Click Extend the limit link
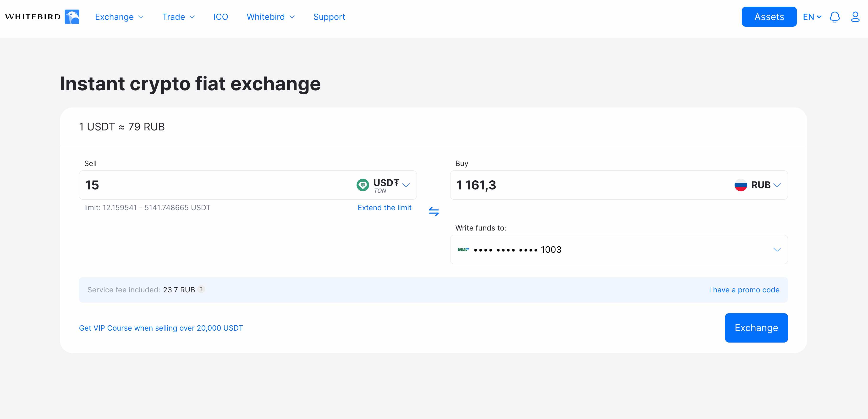Viewport: 868px width, 419px height. click(x=385, y=208)
